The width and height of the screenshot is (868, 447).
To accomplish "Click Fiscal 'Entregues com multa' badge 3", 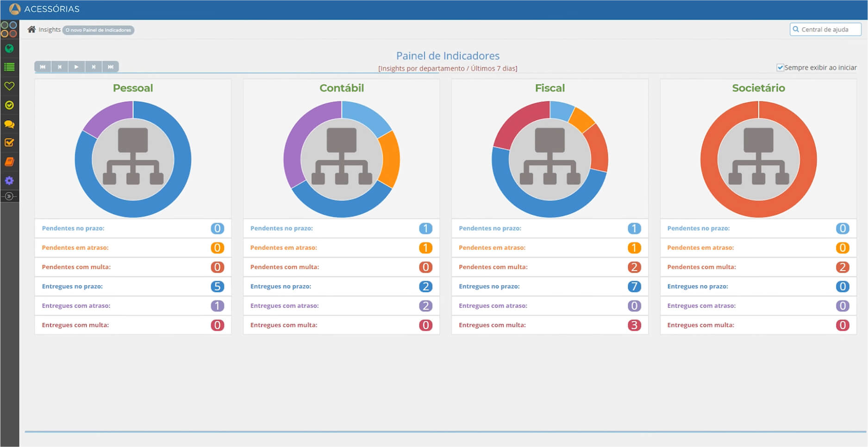I will [x=634, y=325].
